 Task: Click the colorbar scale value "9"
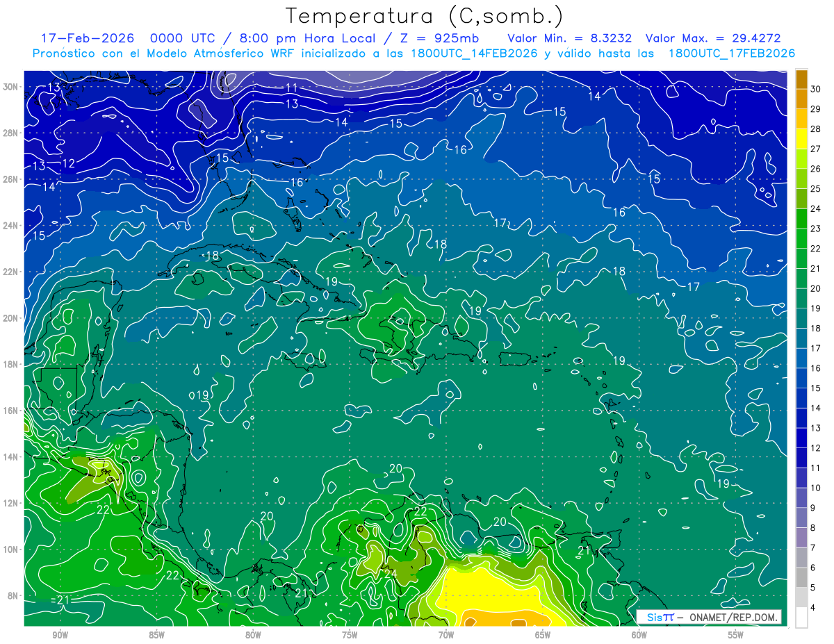point(813,508)
